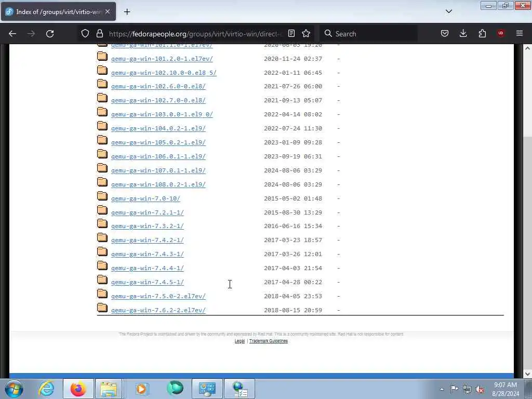Open qemu-ga-win-7.3.2-1/ link

(147, 227)
